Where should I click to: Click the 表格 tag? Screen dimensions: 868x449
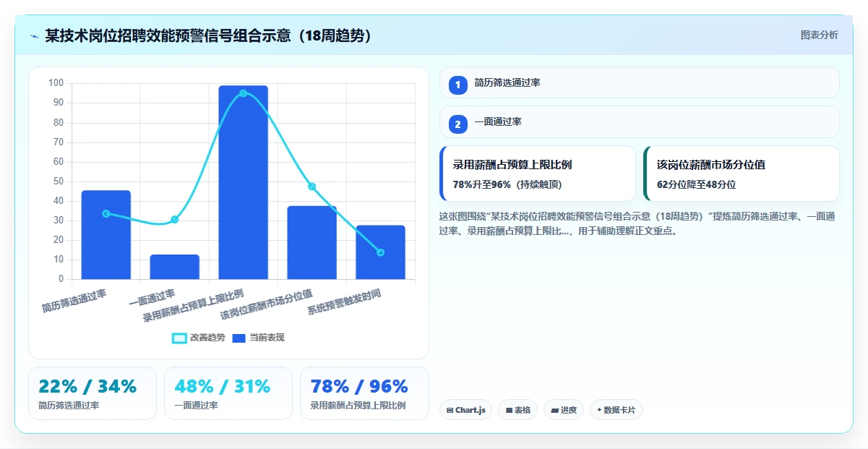(x=517, y=410)
